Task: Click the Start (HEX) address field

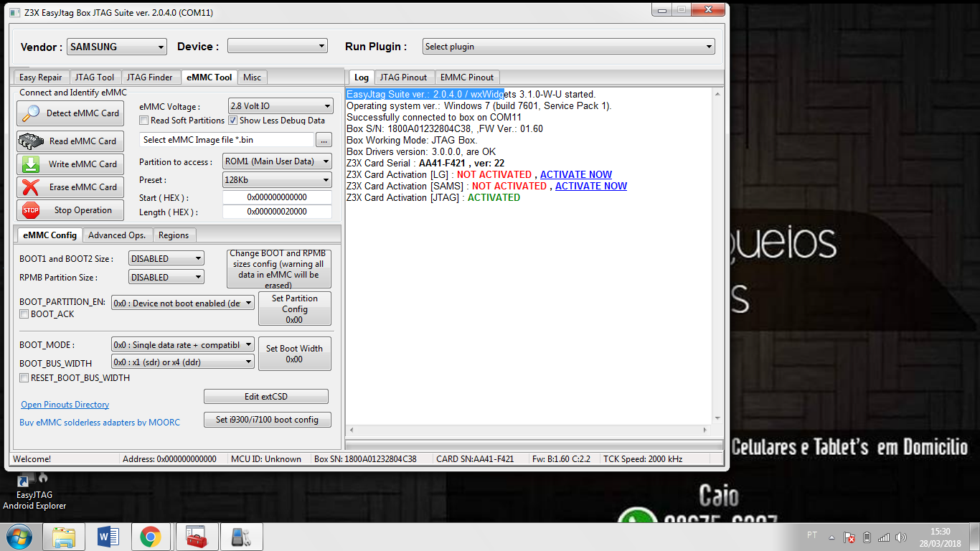Action: pyautogui.click(x=277, y=197)
